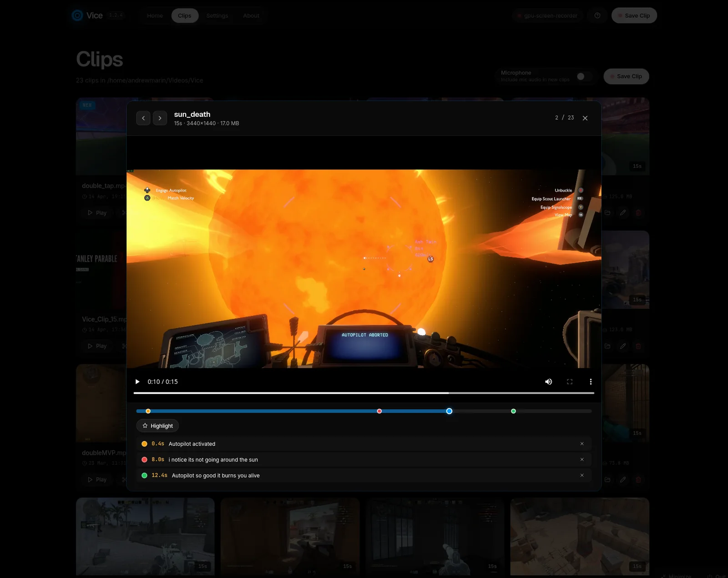Open folder for the 123.0 MB clip

607,346
